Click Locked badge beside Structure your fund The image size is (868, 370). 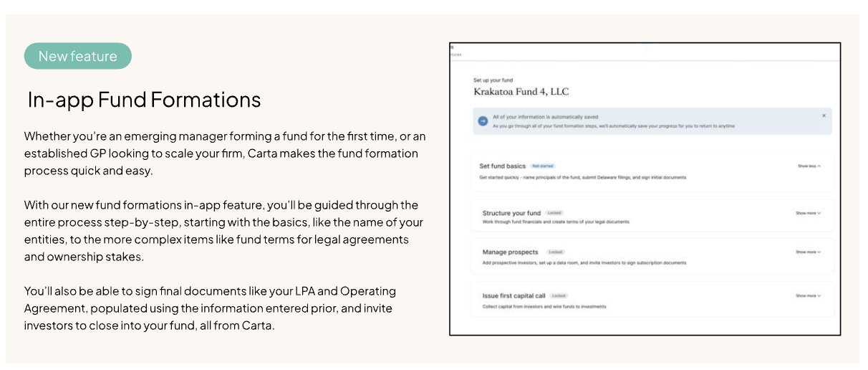pos(554,213)
